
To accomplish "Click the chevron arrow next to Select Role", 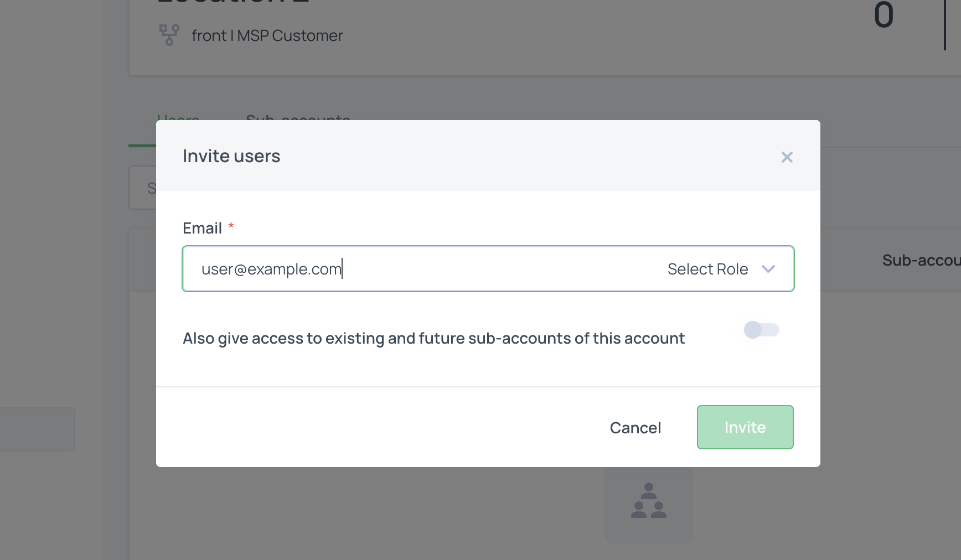I will click(x=768, y=269).
